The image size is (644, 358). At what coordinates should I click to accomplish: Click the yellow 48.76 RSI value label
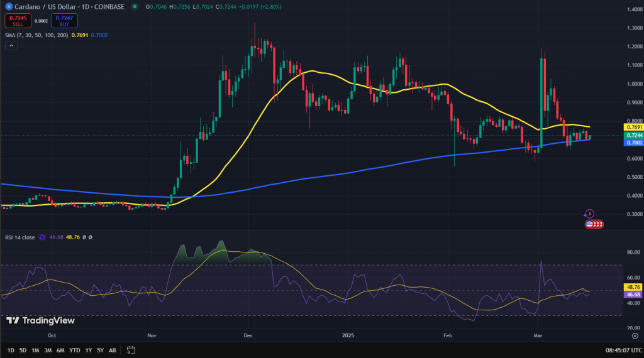click(x=633, y=287)
